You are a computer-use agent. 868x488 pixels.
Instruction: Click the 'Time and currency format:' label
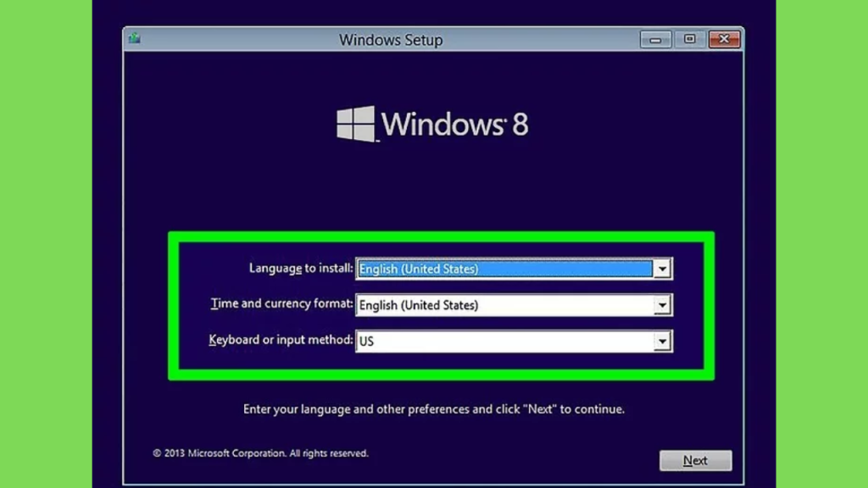click(281, 304)
